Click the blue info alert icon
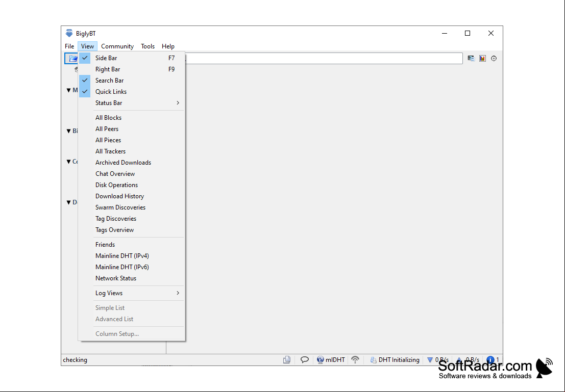This screenshot has width=565, height=392. pos(490,359)
